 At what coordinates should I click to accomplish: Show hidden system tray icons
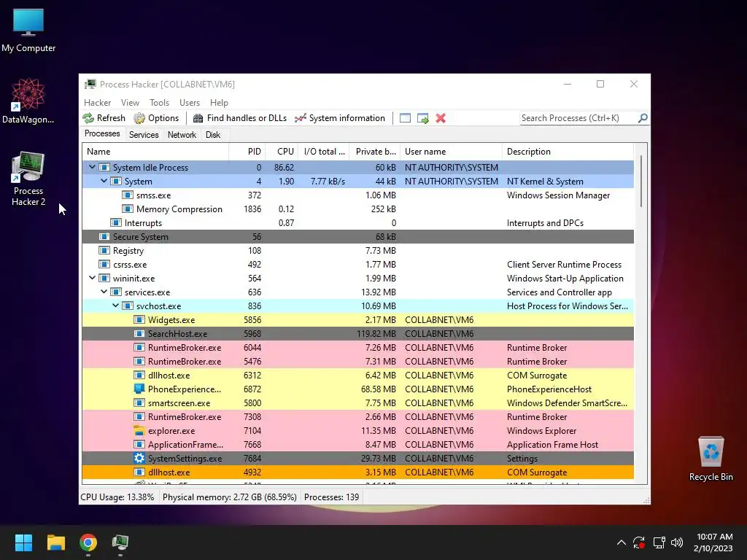(622, 542)
